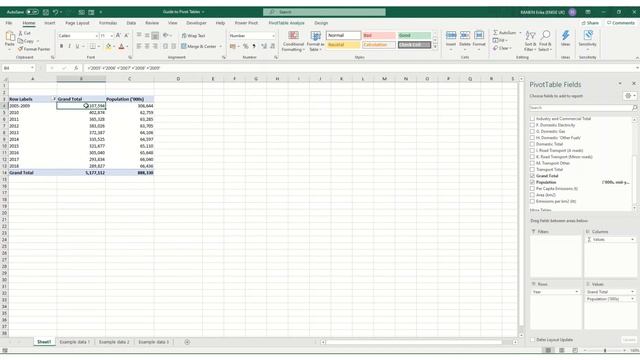Open the Name Box dropdown
The height and width of the screenshot is (360, 640).
pos(32,68)
